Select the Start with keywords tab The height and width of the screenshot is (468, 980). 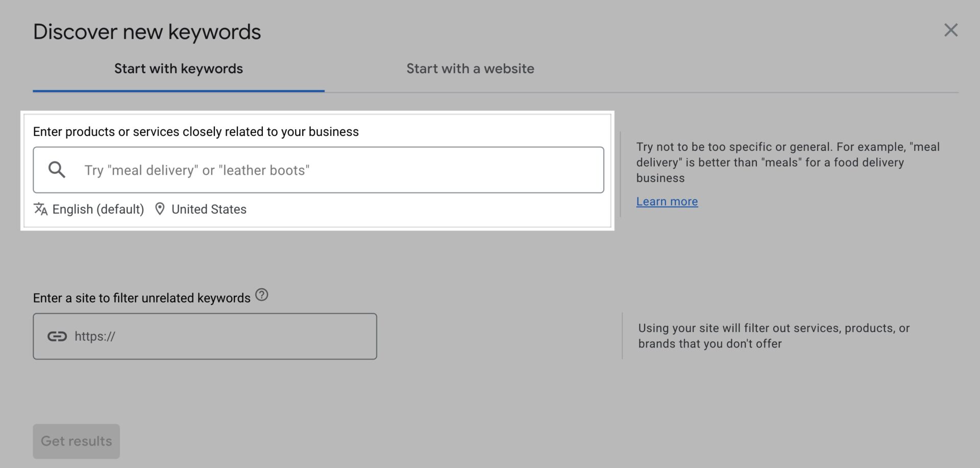click(x=178, y=68)
